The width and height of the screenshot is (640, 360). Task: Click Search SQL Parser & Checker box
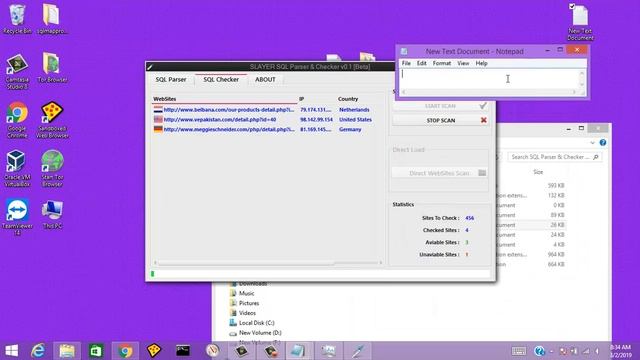coord(555,157)
